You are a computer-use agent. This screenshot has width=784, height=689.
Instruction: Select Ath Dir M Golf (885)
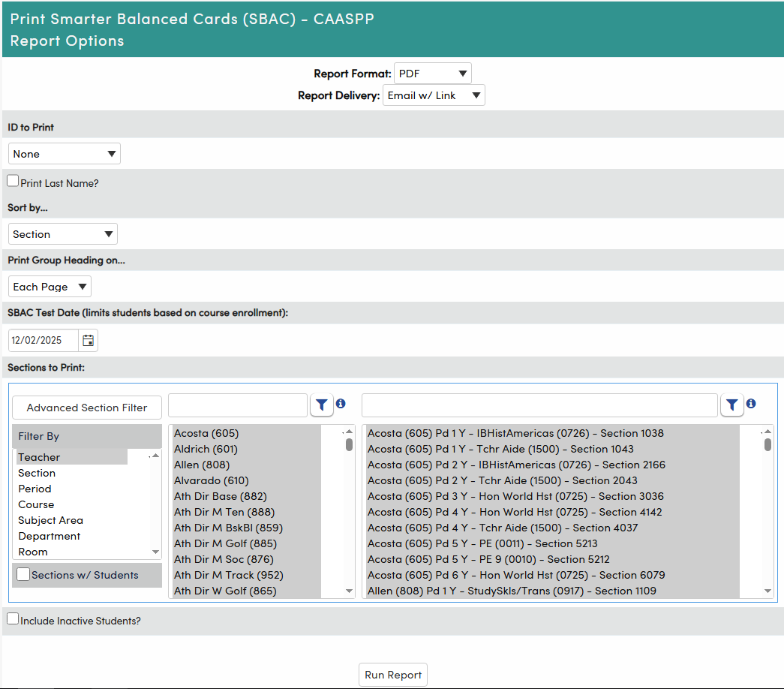[x=247, y=544]
